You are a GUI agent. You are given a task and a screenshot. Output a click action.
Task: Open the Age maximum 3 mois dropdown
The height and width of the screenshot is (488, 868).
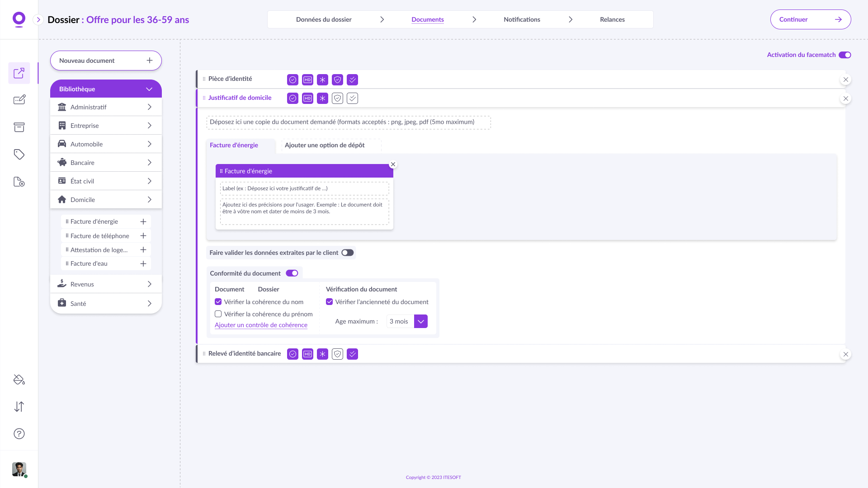click(x=420, y=321)
